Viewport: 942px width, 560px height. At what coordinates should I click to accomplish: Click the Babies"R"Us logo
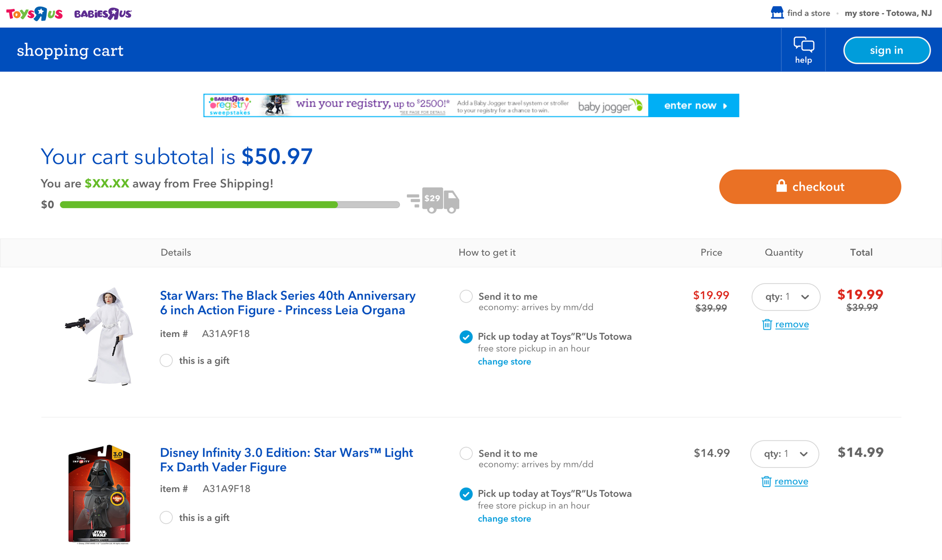pyautogui.click(x=102, y=13)
